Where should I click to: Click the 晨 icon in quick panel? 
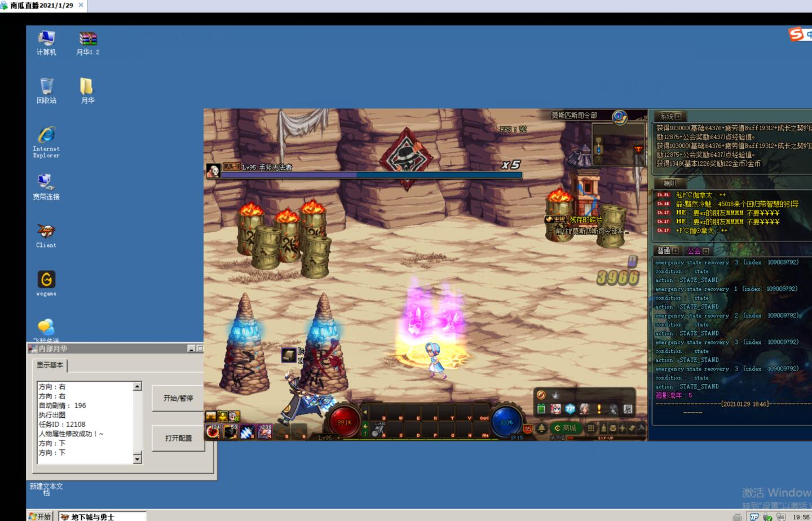pyautogui.click(x=628, y=409)
